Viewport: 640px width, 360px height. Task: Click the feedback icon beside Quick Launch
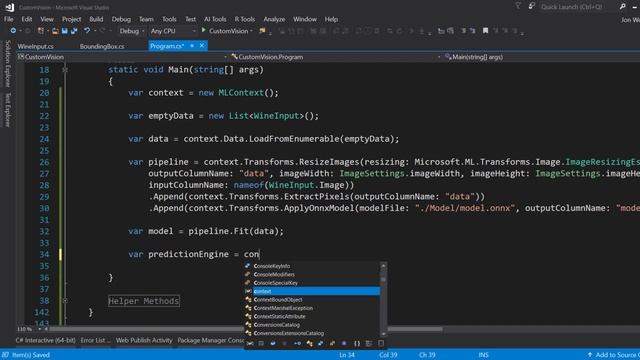531,6
